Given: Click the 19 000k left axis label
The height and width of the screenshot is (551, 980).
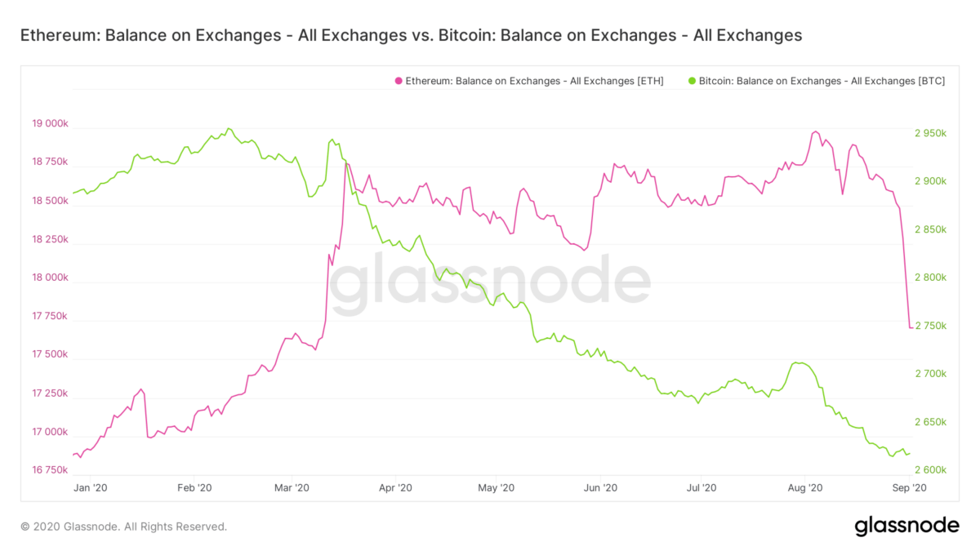Looking at the screenshot, I should pos(50,124).
